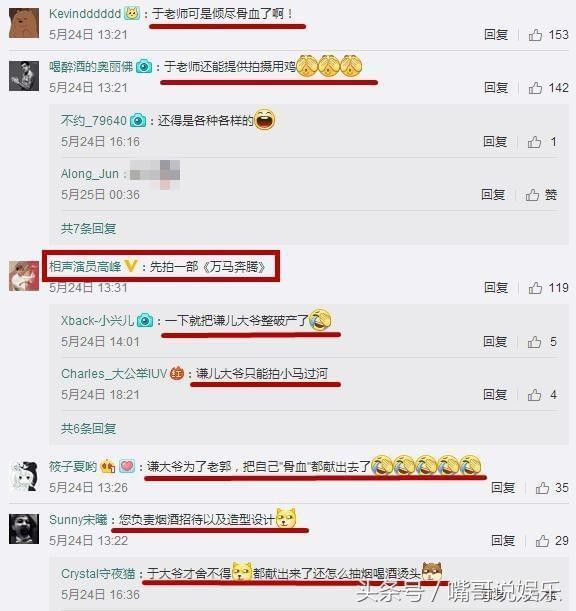Reply to Kevindddddd's comment
The width and height of the screenshot is (576, 611).
point(496,35)
